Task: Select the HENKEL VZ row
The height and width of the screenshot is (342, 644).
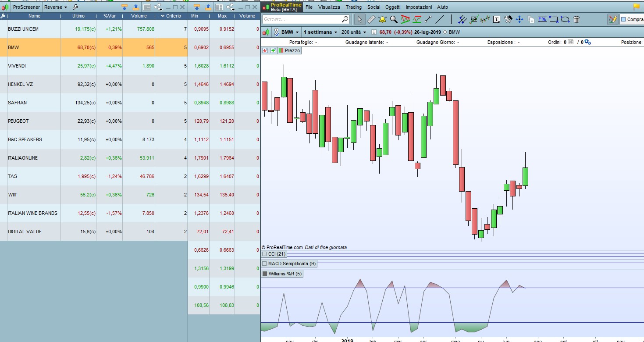Action: [x=93, y=84]
